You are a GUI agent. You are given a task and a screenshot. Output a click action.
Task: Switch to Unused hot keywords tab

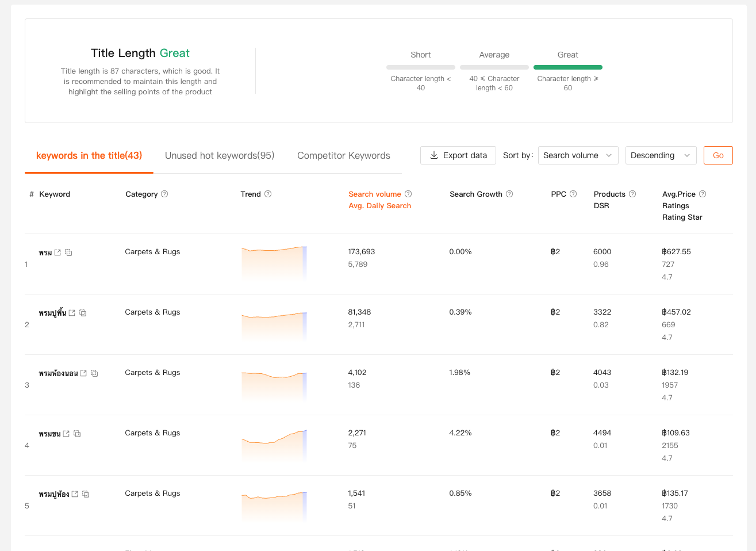220,155
